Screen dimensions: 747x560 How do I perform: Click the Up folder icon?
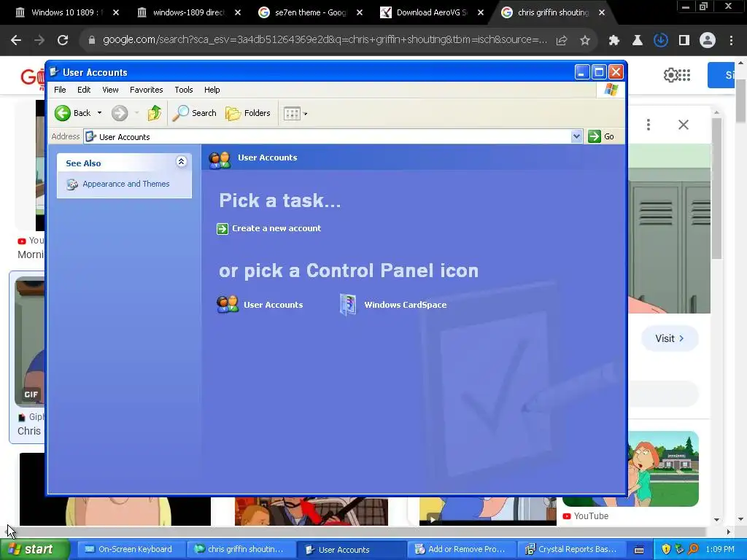pyautogui.click(x=155, y=113)
